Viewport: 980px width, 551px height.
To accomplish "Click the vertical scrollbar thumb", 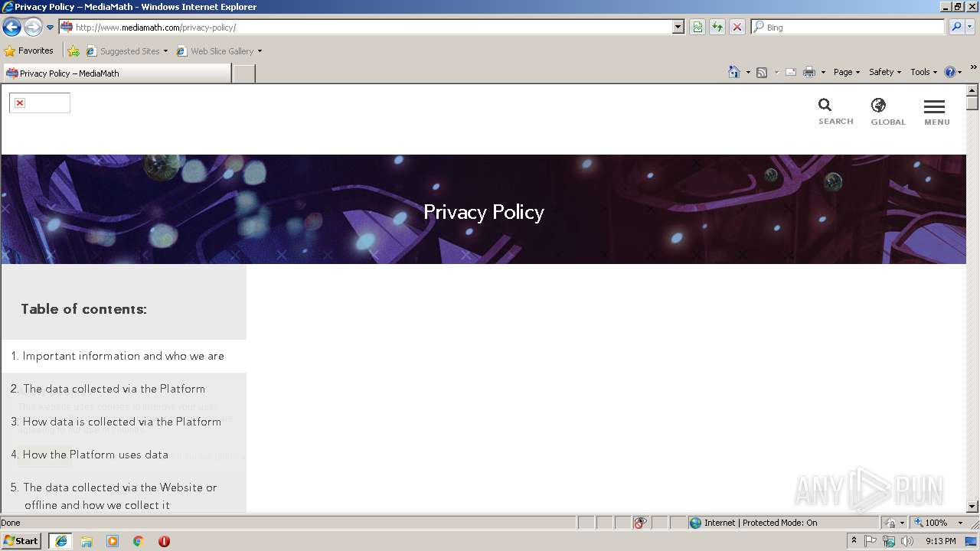I will 972,103.
